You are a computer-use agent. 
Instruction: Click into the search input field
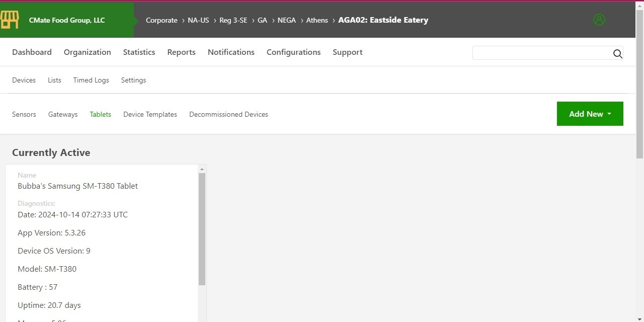click(541, 53)
